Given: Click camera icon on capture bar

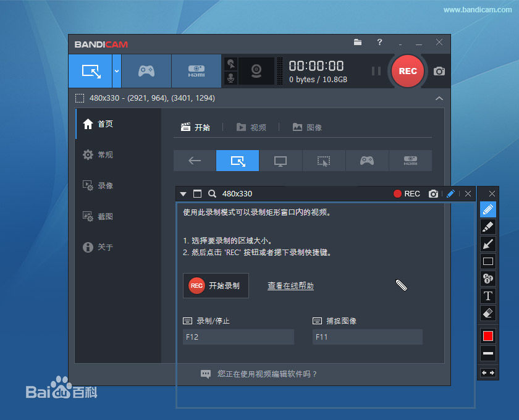Looking at the screenshot, I should pyautogui.click(x=433, y=193).
